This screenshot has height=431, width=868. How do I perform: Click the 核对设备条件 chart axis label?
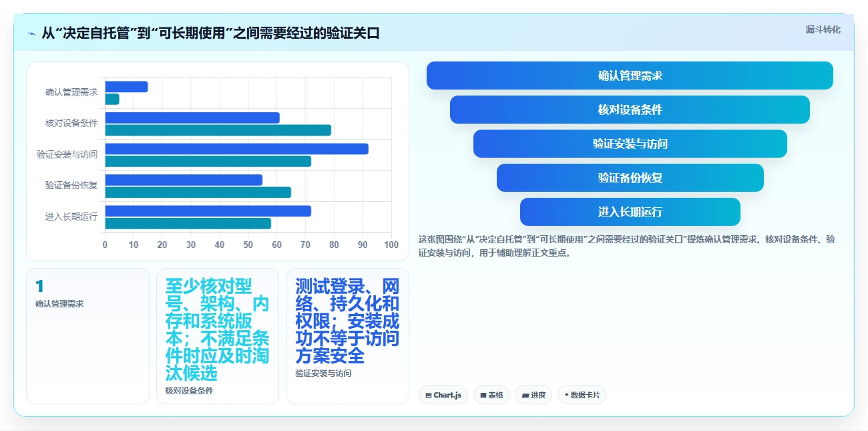[x=71, y=123]
